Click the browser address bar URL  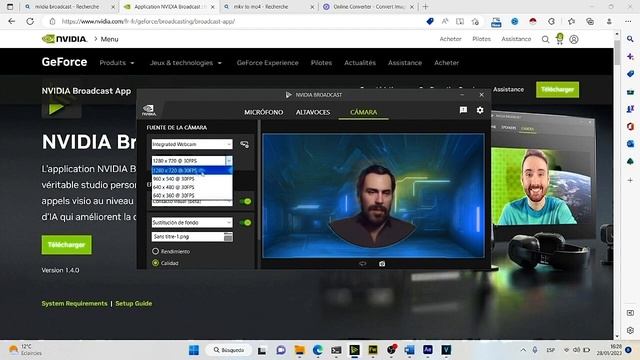148,22
